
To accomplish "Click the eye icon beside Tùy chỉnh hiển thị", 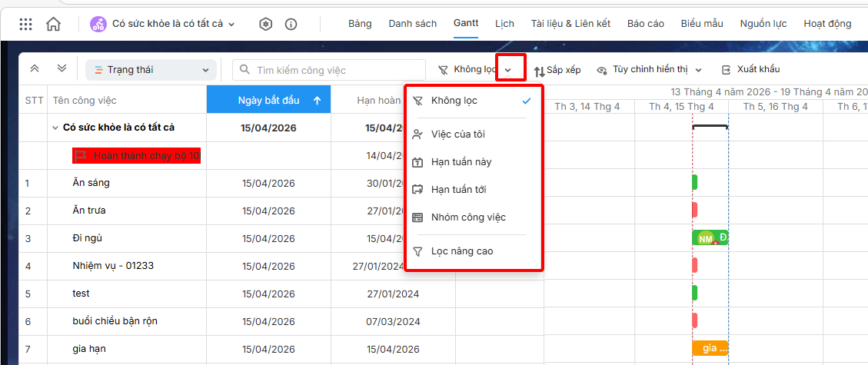I will pos(602,70).
